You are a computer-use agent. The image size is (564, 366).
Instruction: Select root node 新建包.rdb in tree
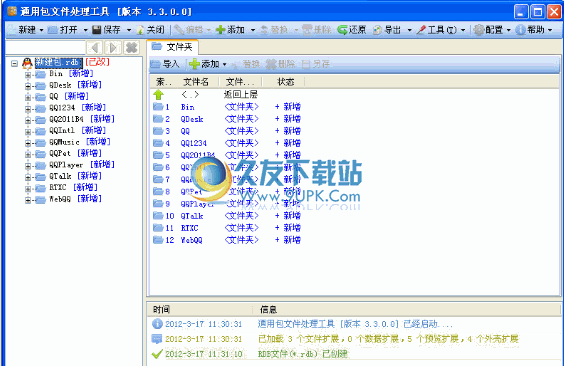(x=59, y=63)
